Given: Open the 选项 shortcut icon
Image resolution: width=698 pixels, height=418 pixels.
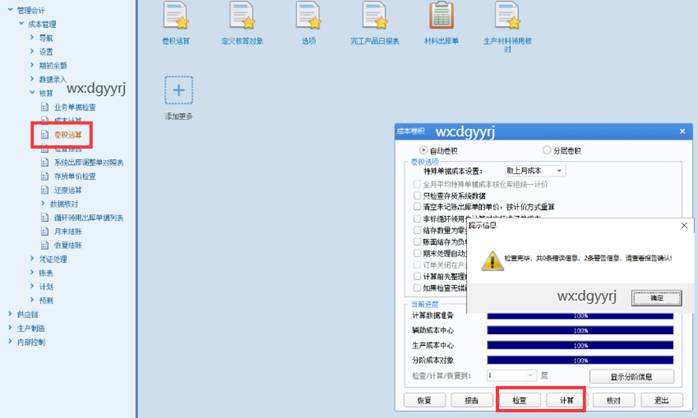Looking at the screenshot, I should pos(308,17).
